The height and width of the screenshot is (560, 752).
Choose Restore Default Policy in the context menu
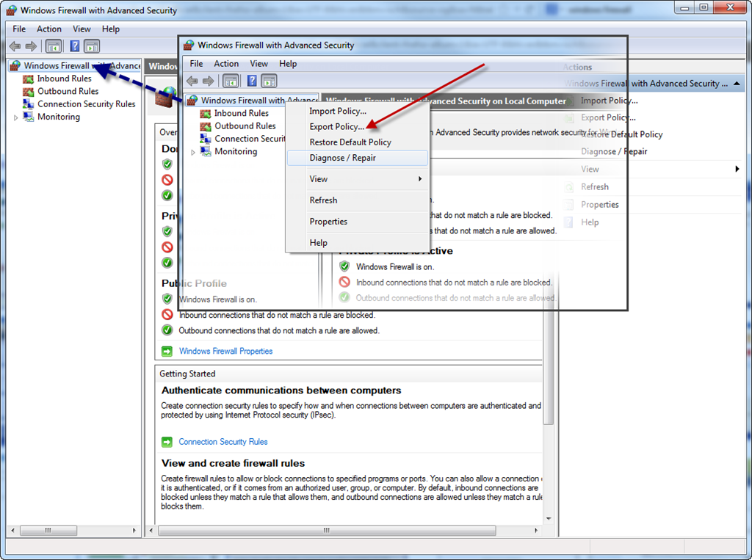pyautogui.click(x=350, y=142)
